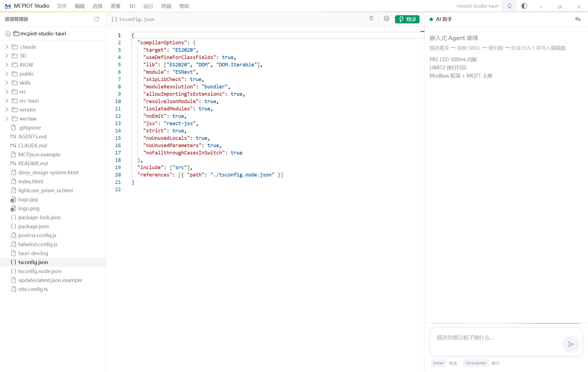Expand the 3D folder

7,56
